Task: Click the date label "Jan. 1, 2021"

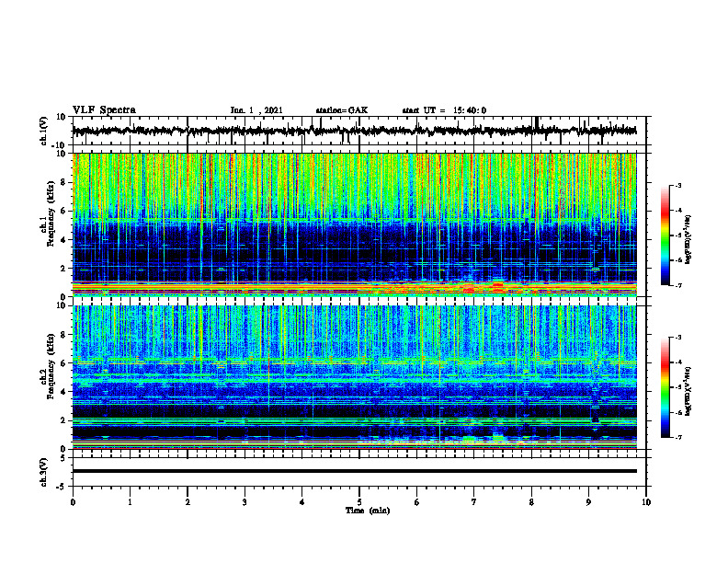Action: click(x=256, y=110)
